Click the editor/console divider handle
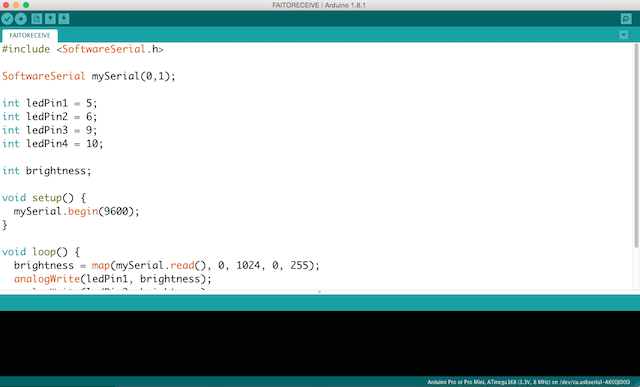640x387 pixels. [x=319, y=292]
